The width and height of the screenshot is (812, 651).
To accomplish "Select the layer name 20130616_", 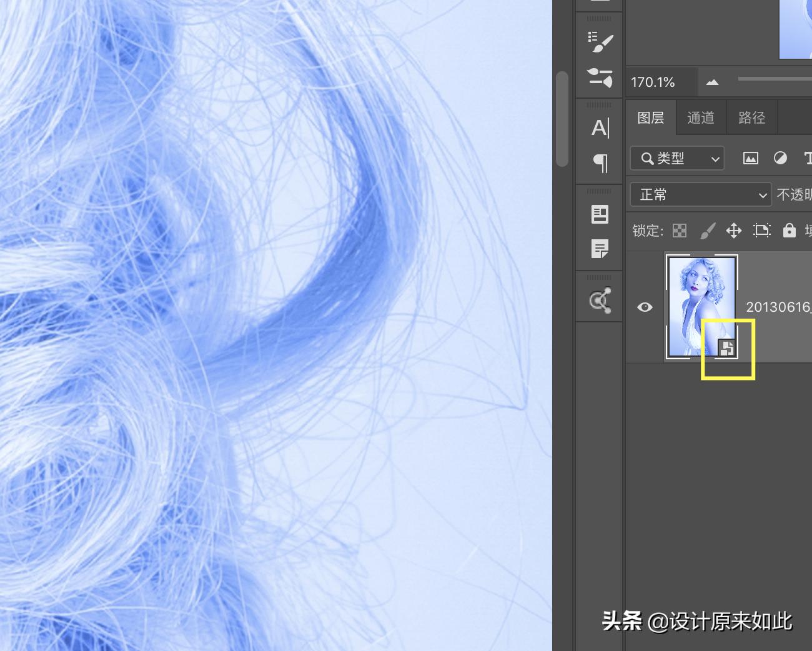I will click(x=779, y=307).
